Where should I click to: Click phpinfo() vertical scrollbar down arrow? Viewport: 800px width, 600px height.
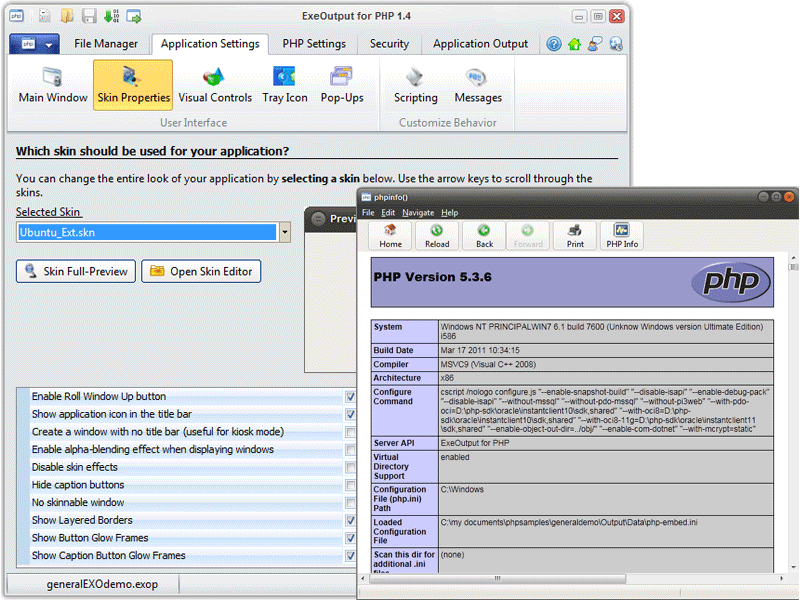pos(793,567)
